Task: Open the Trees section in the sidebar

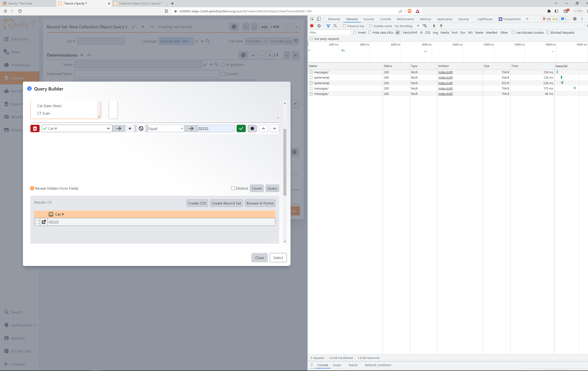Action: click(15, 52)
